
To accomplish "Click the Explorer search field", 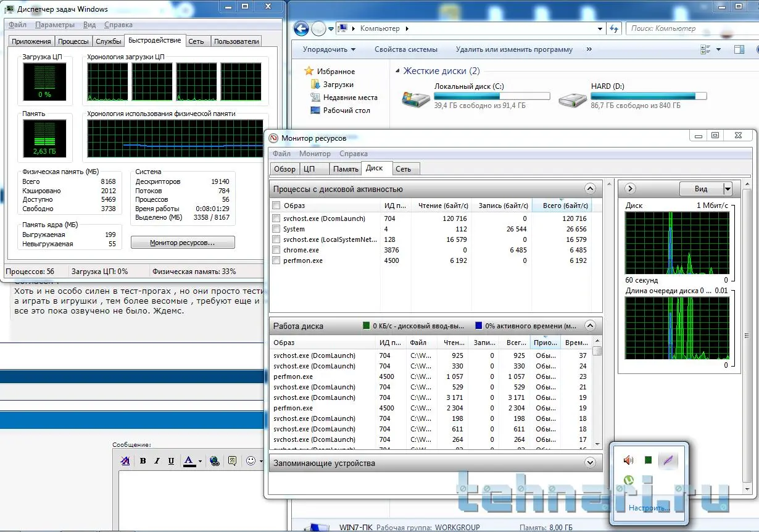I will tap(686, 28).
